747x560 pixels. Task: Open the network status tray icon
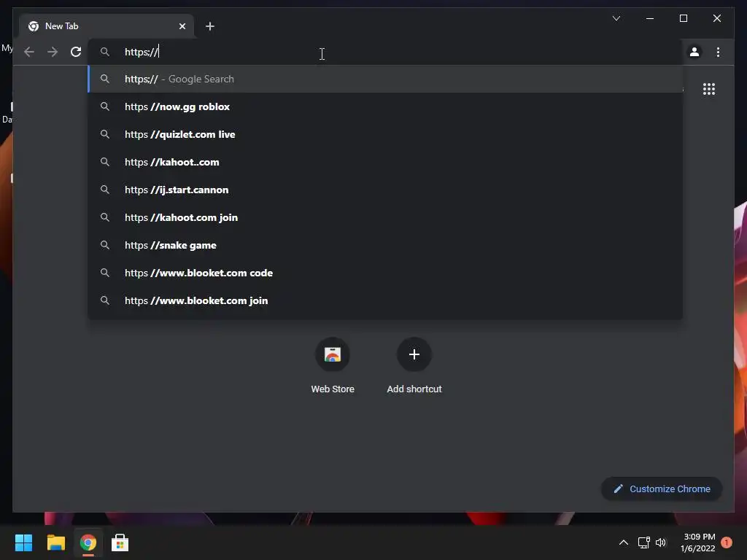tap(643, 542)
